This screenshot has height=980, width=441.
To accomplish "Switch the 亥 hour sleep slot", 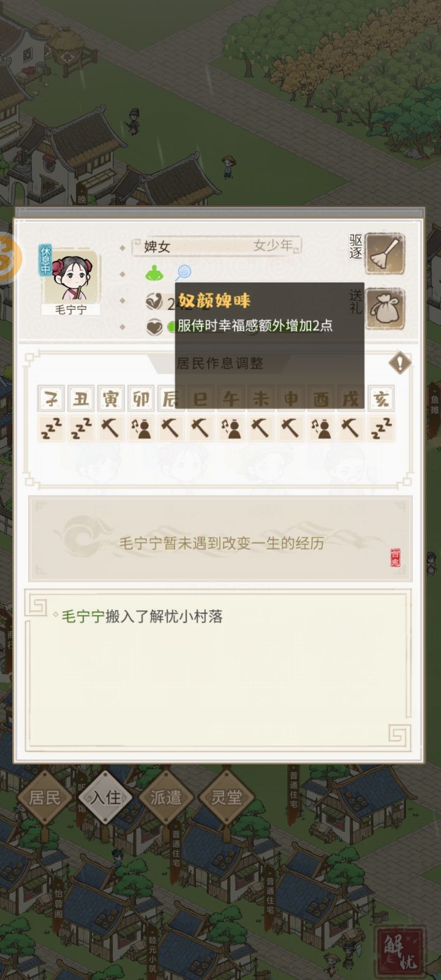I will click(381, 429).
